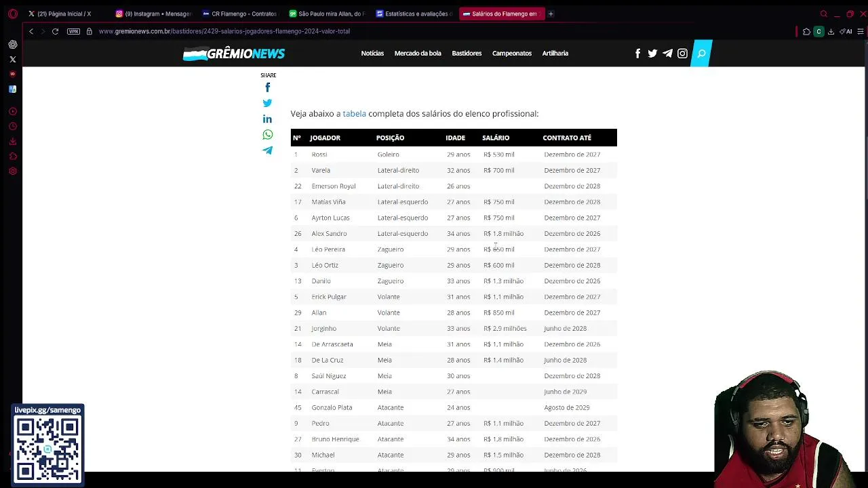Click the address bar URL field
This screenshot has width=868, height=488.
click(224, 31)
